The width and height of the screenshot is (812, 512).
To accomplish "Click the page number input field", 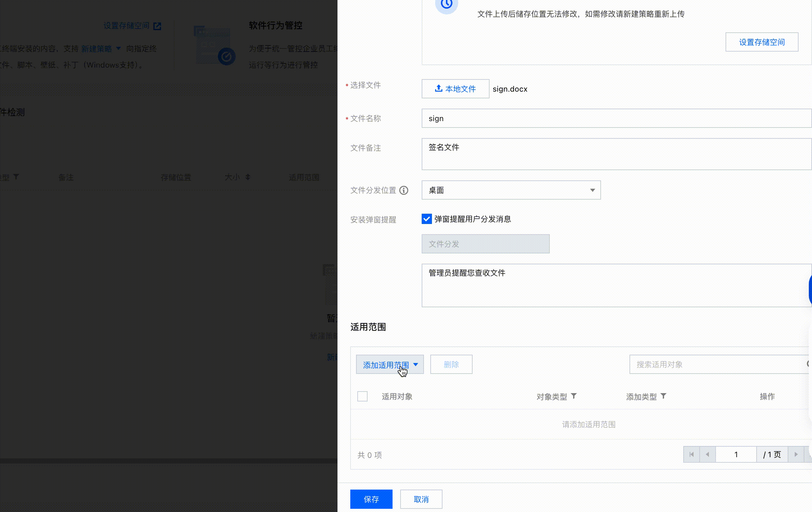I will pyautogui.click(x=736, y=454).
